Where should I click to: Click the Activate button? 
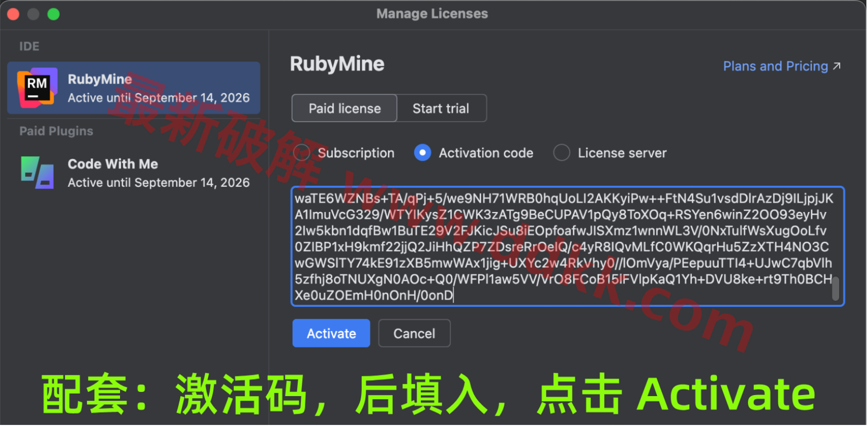coord(331,334)
